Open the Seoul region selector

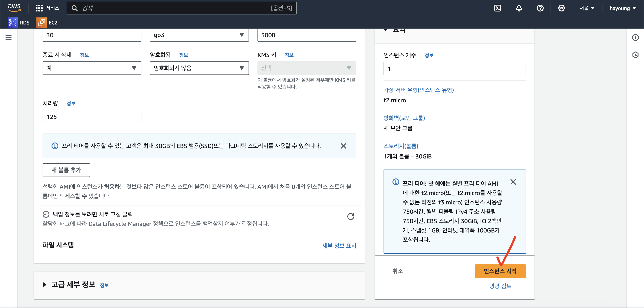[x=587, y=8]
